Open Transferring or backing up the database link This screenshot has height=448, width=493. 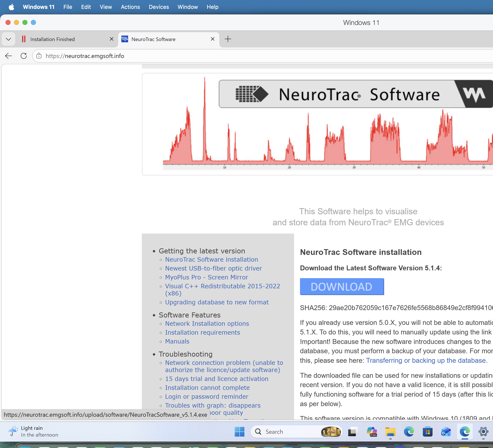pos(426,360)
